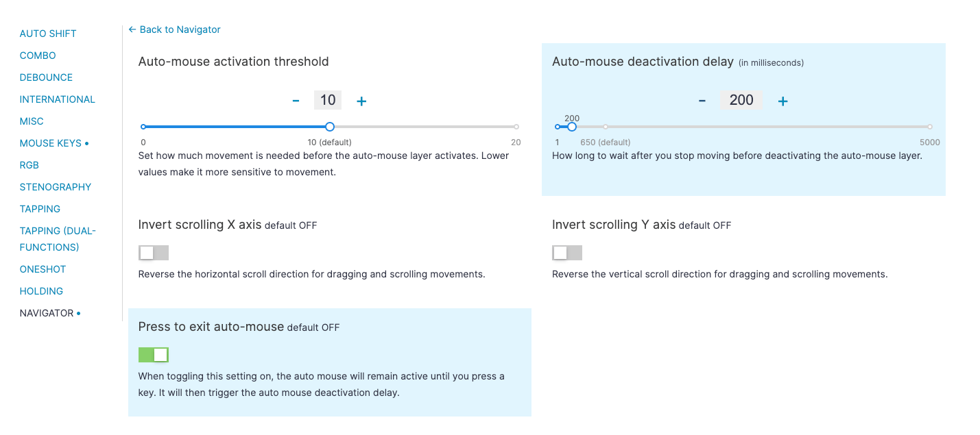Open the AUTO SHIFT settings section
Viewport: 980px width, 435px height.
click(48, 34)
